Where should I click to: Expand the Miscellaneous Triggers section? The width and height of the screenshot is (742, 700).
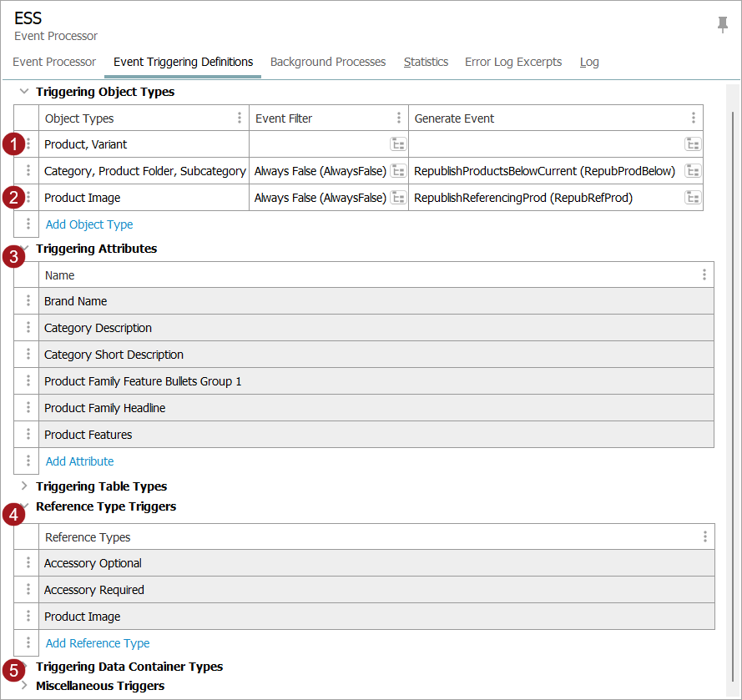click(24, 686)
